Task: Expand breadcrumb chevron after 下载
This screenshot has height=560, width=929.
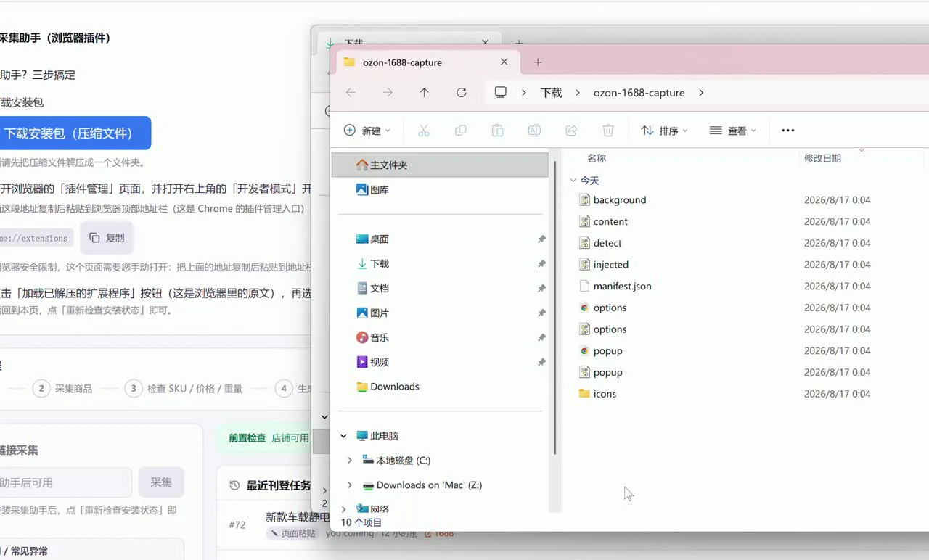Action: pos(578,93)
